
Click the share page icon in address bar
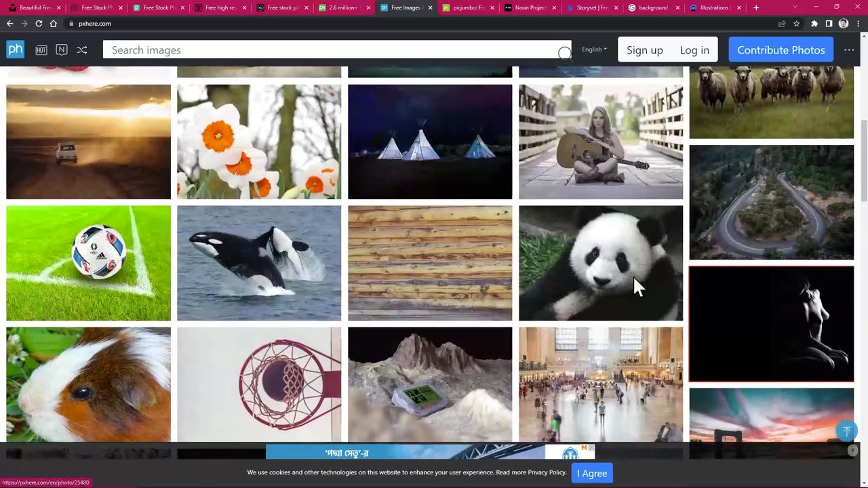[782, 24]
